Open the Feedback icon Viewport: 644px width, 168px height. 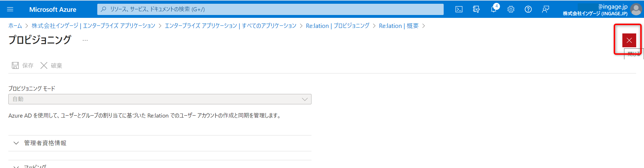(545, 9)
